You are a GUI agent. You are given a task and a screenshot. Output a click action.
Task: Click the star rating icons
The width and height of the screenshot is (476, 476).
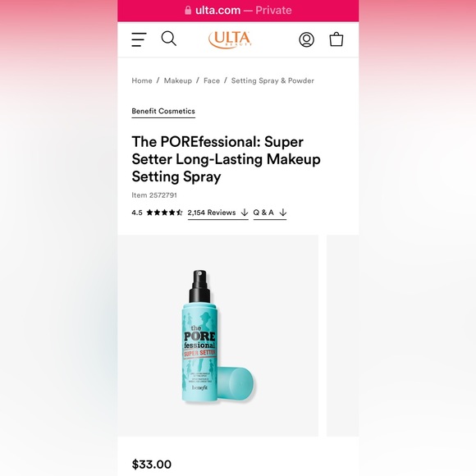point(164,213)
